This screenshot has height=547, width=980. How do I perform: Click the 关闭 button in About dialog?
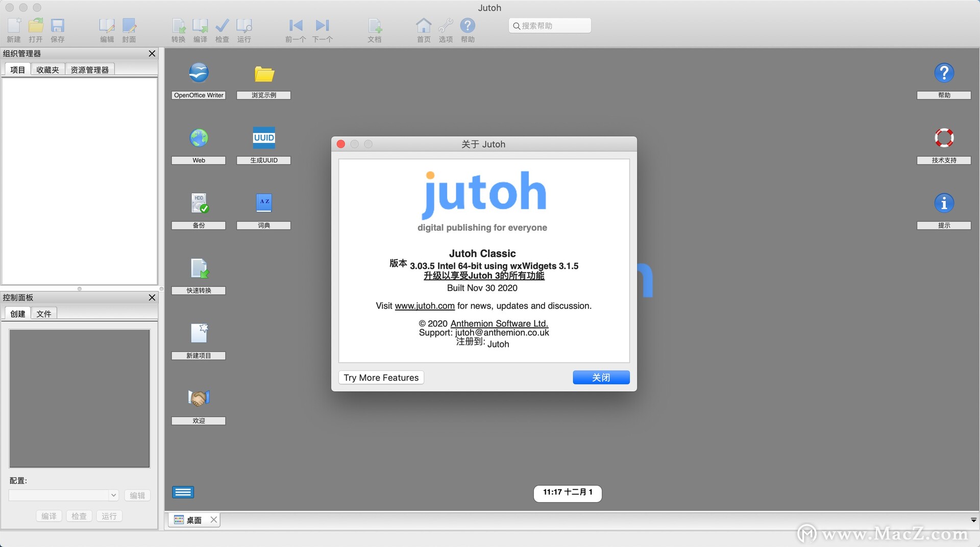pyautogui.click(x=601, y=378)
